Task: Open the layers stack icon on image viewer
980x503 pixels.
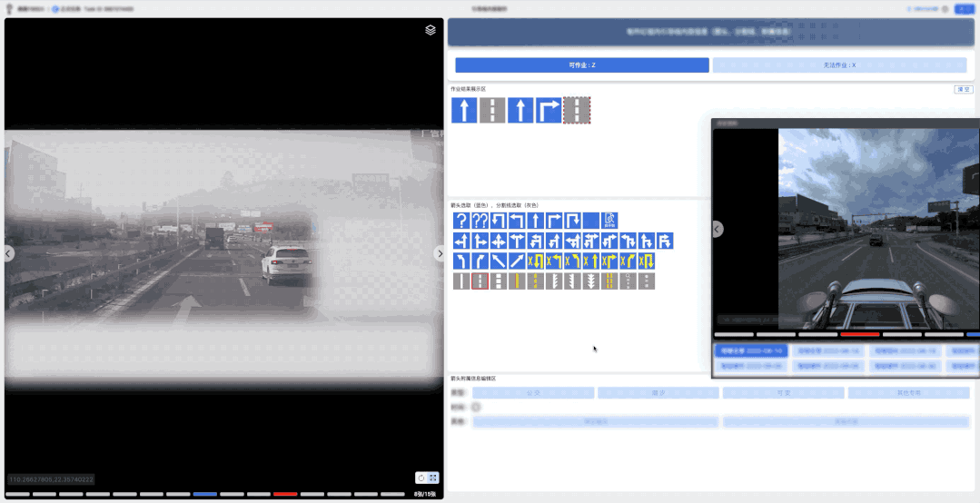Action: pyautogui.click(x=430, y=30)
